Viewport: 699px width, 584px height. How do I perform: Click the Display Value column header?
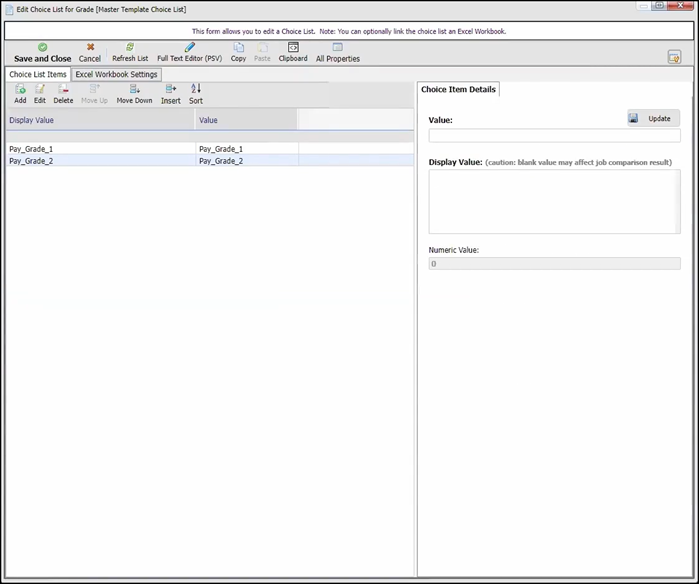click(x=100, y=120)
